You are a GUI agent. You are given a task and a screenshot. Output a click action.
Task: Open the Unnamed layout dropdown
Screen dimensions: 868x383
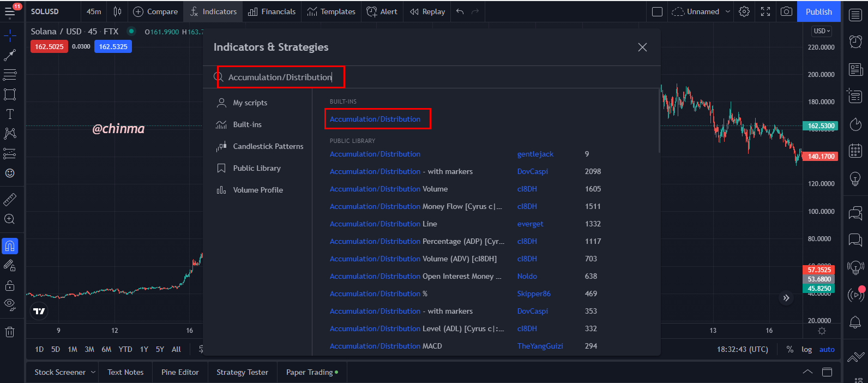[701, 11]
